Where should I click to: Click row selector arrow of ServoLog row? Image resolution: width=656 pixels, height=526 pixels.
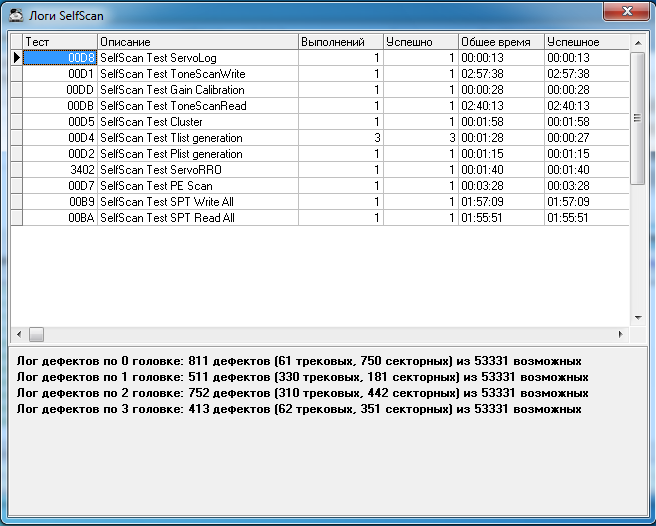tap(16, 58)
